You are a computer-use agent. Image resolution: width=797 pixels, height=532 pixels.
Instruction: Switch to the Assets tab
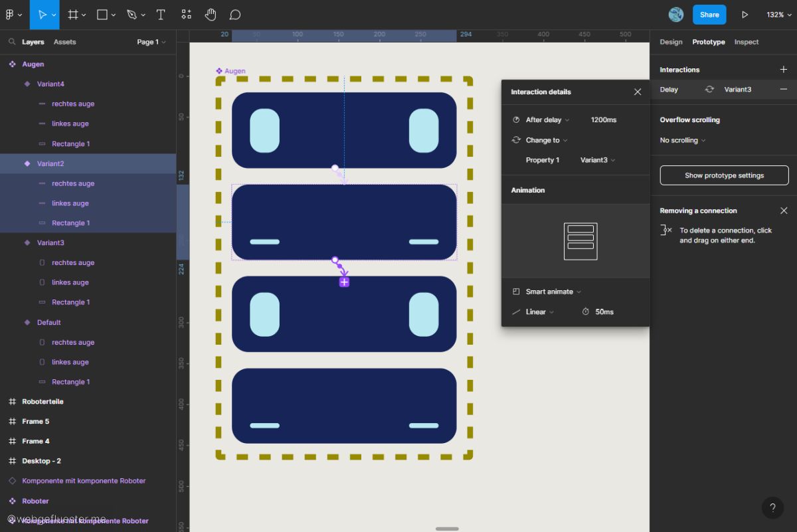click(64, 42)
